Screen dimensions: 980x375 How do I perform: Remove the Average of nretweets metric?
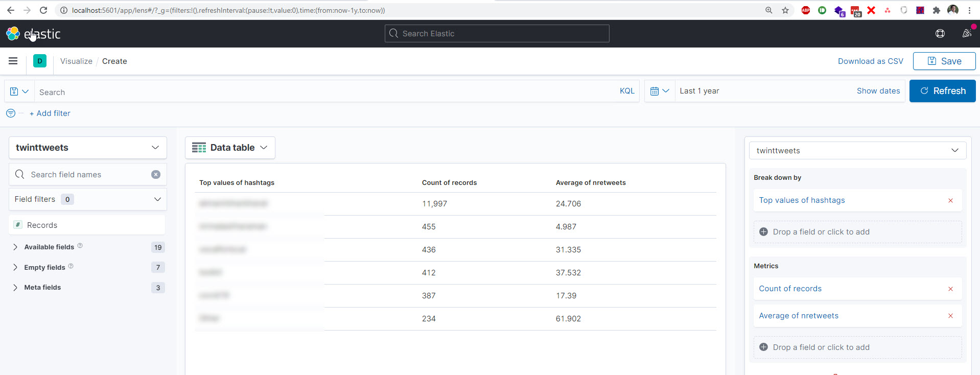950,316
